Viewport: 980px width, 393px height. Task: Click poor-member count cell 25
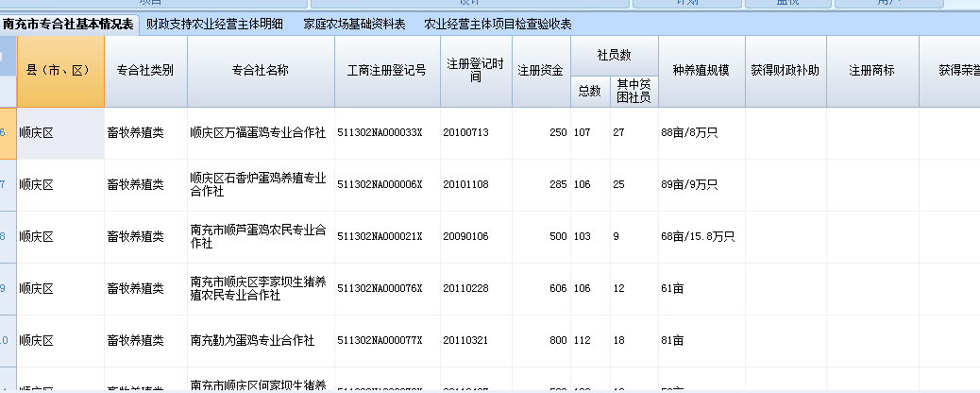point(634,184)
